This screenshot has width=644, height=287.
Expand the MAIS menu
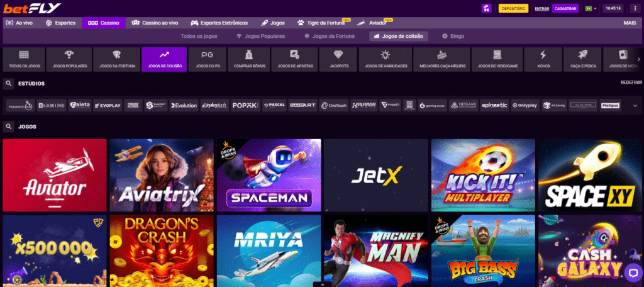[x=630, y=23]
